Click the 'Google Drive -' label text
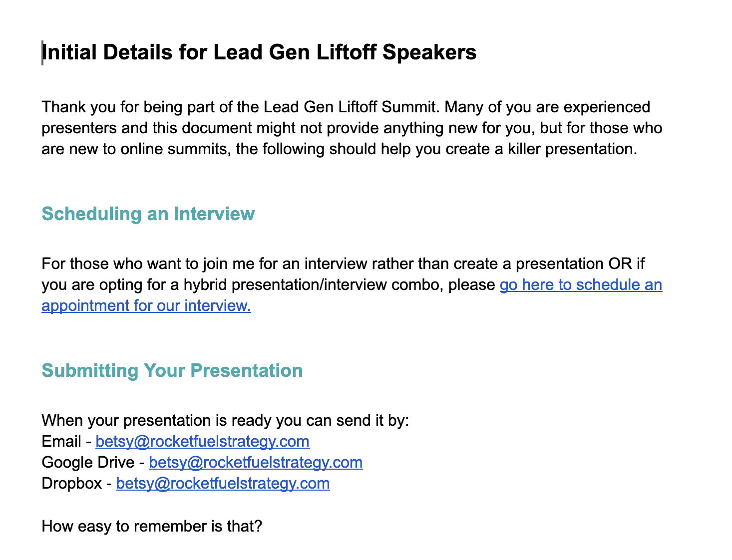 pyautogui.click(x=93, y=463)
